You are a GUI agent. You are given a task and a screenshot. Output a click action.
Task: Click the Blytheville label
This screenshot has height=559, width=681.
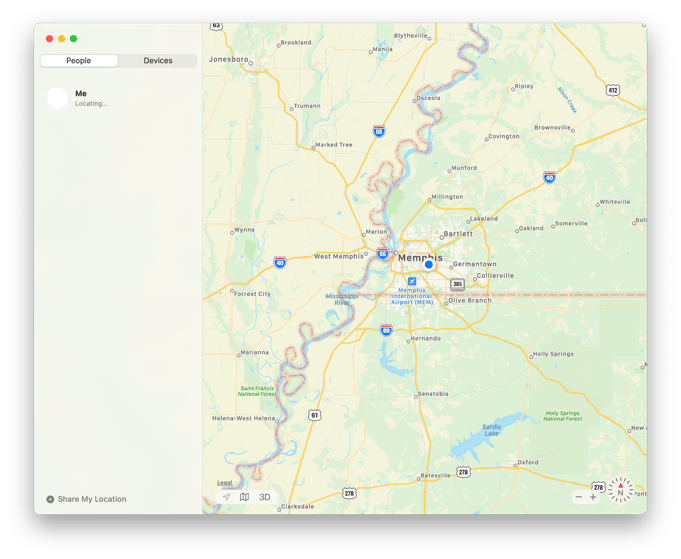(410, 36)
